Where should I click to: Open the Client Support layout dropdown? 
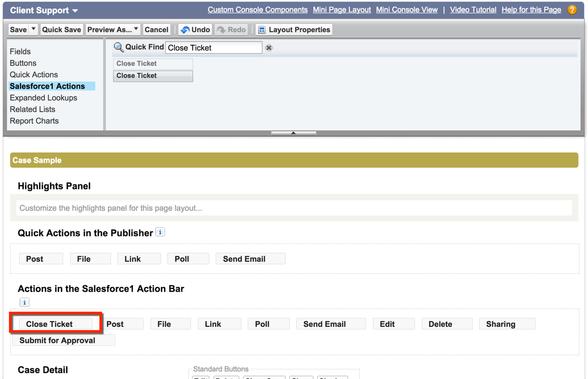[x=75, y=11]
